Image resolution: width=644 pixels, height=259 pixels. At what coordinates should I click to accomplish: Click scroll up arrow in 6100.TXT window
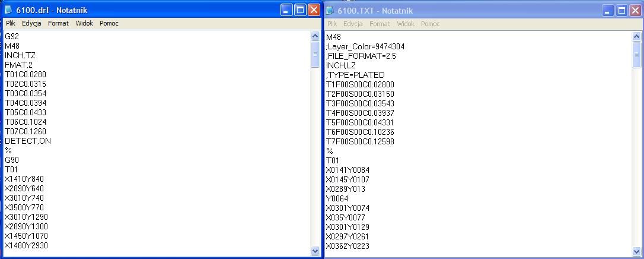pos(637,37)
